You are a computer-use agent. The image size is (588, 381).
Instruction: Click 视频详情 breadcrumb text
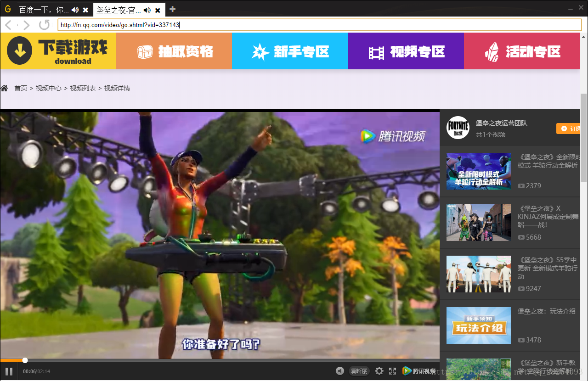117,88
